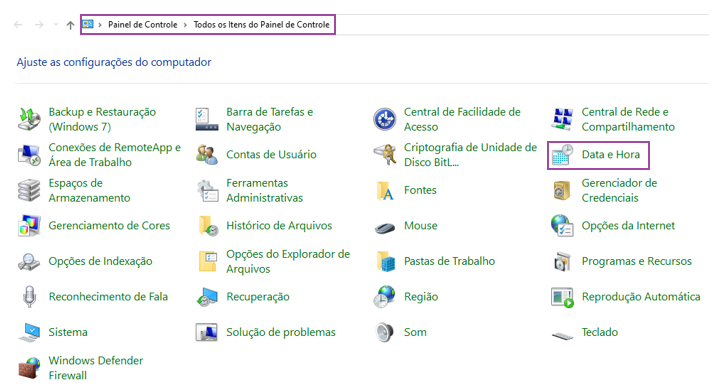Open the Gerenciador de Credenciais link

tap(619, 190)
